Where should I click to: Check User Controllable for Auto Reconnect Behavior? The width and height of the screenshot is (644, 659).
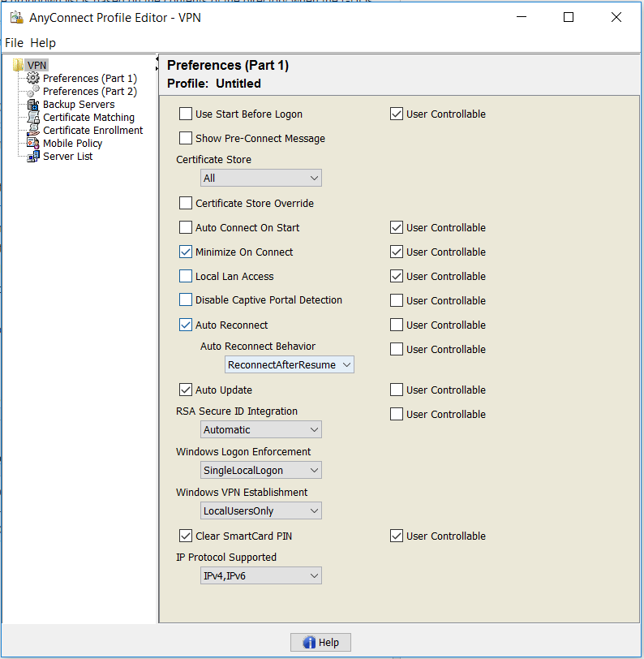point(397,349)
